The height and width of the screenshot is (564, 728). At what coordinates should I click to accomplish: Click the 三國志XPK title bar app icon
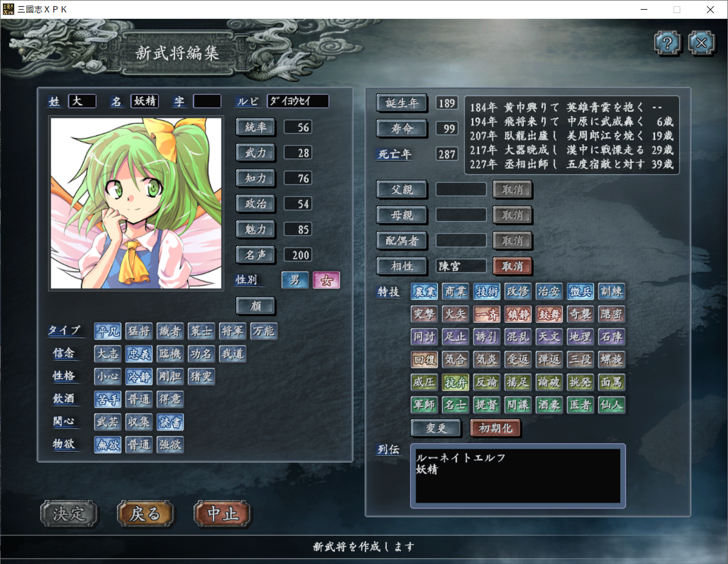click(8, 9)
